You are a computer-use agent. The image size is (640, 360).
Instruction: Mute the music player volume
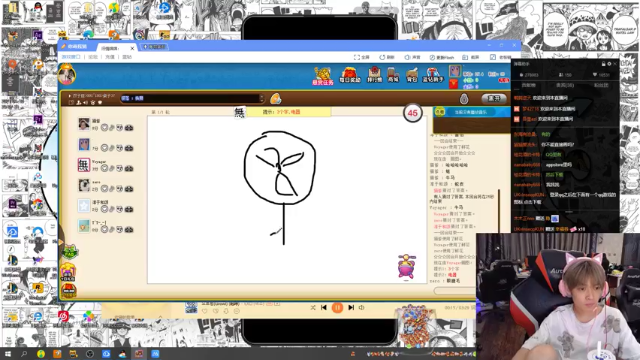tap(362, 307)
